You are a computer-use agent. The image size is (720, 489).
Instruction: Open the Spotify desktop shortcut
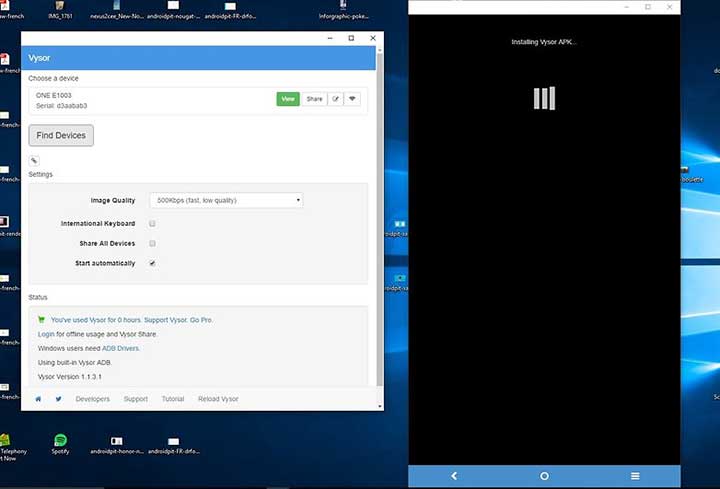(x=60, y=441)
